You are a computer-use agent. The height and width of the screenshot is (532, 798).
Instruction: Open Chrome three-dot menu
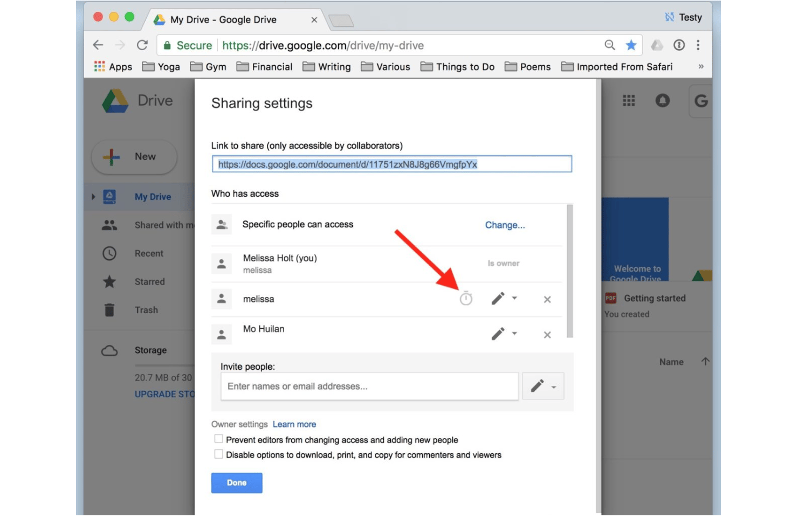pyautogui.click(x=698, y=45)
